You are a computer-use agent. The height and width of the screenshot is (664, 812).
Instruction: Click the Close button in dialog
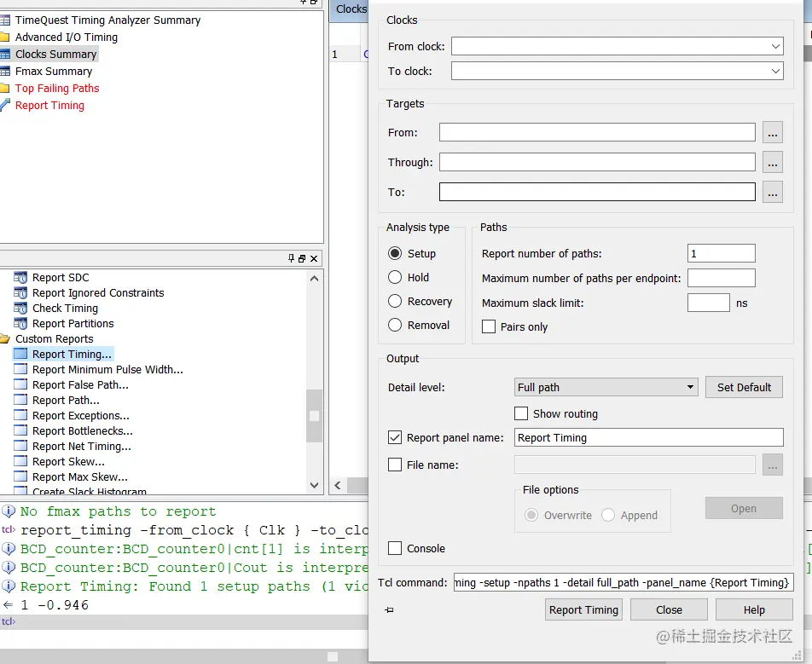[x=669, y=609]
